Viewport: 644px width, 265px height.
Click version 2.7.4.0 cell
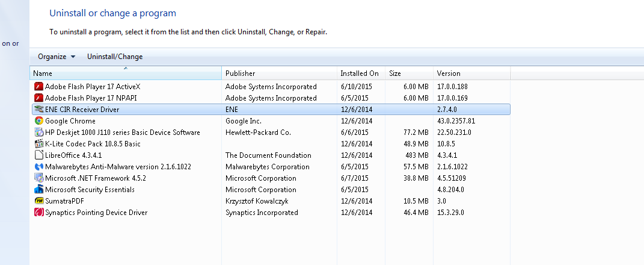pyautogui.click(x=447, y=110)
